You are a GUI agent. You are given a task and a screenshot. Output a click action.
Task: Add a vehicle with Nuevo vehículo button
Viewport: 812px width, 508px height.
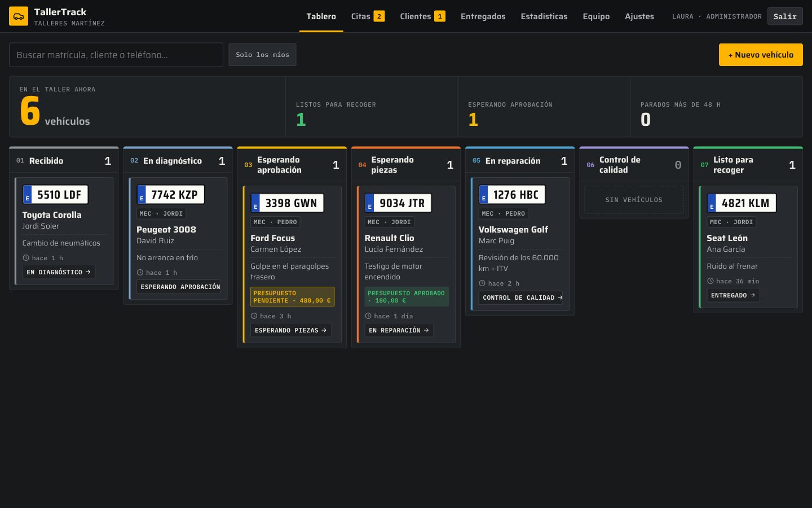[x=761, y=55]
